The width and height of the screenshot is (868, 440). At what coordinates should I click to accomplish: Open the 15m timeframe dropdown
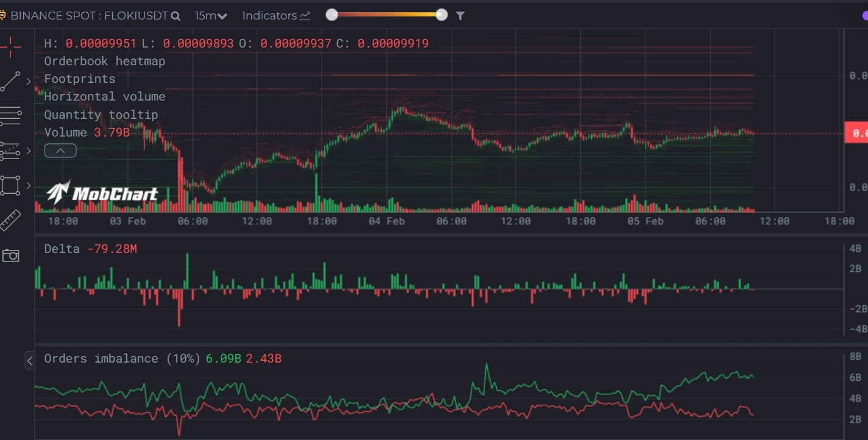click(211, 16)
